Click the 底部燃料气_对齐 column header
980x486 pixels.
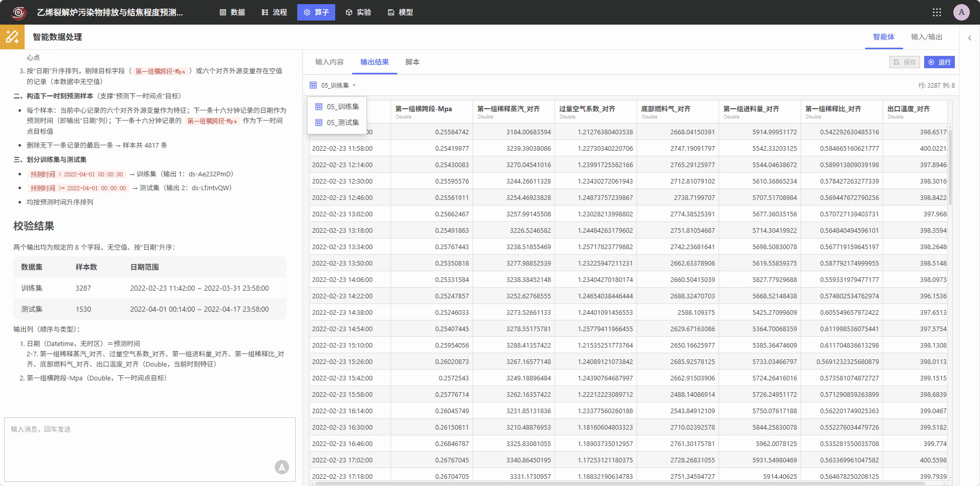coord(678,112)
